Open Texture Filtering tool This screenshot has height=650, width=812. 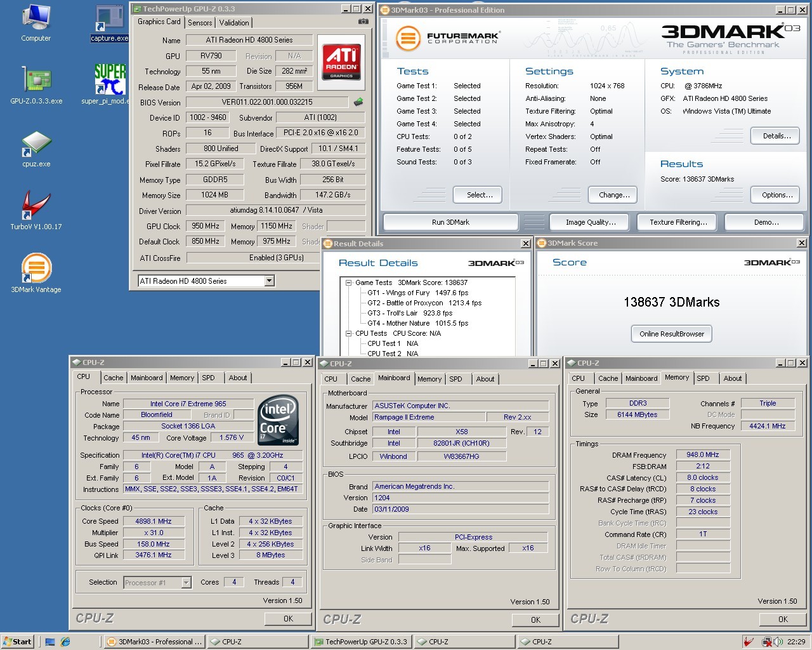pos(678,222)
